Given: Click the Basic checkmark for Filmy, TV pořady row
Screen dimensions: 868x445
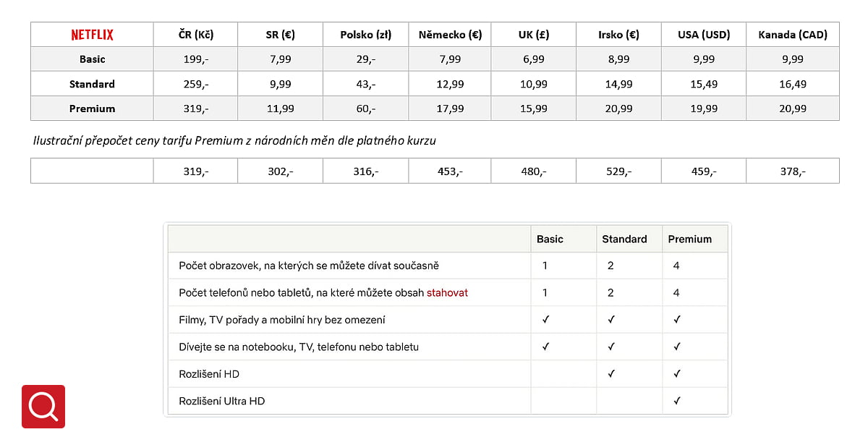Looking at the screenshot, I should [x=545, y=319].
